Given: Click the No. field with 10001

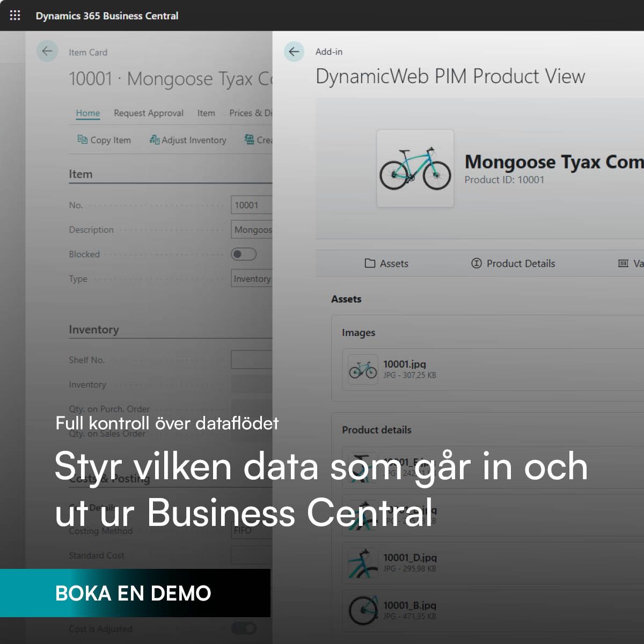Looking at the screenshot, I should (x=252, y=205).
